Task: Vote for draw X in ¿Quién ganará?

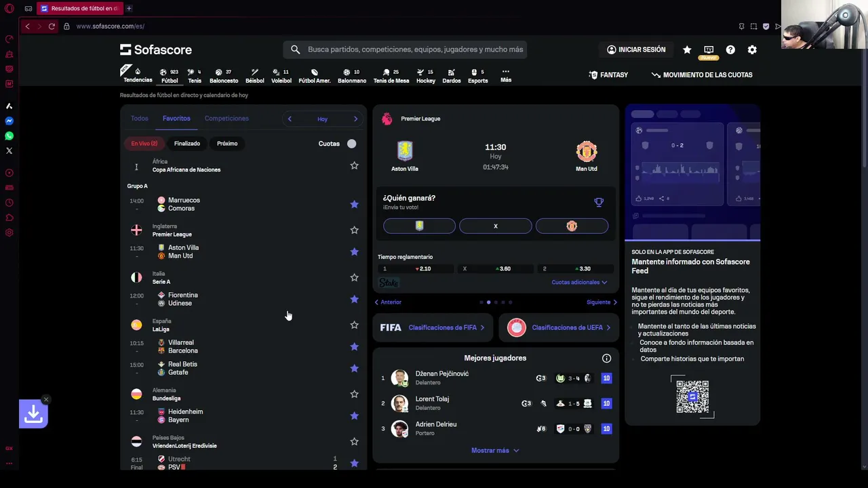Action: [x=496, y=226]
